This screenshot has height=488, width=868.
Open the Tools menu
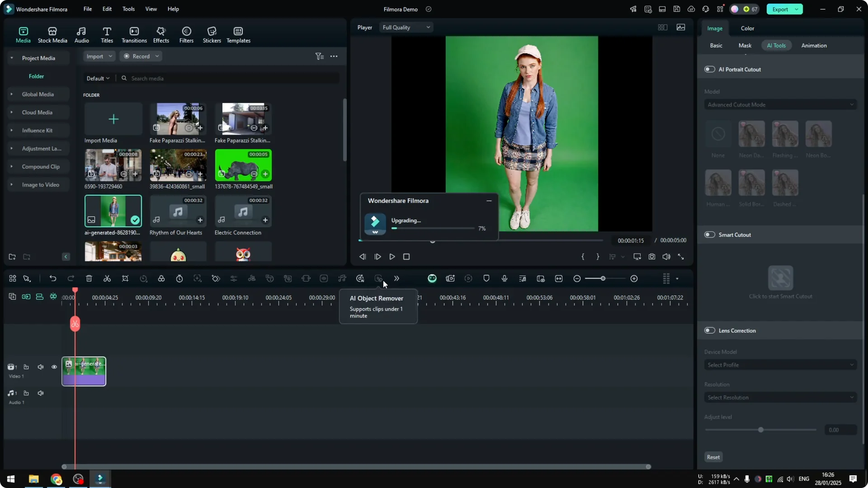(128, 9)
